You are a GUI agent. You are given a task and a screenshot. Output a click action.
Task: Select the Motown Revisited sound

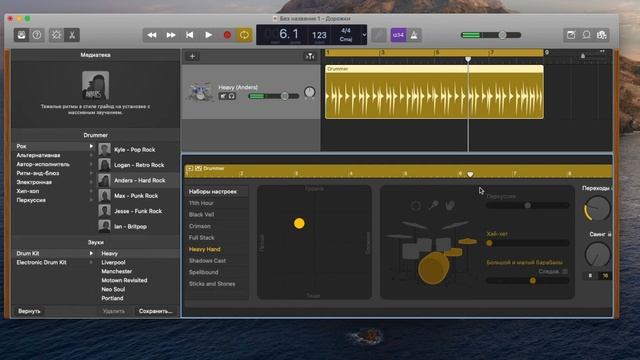(124, 280)
